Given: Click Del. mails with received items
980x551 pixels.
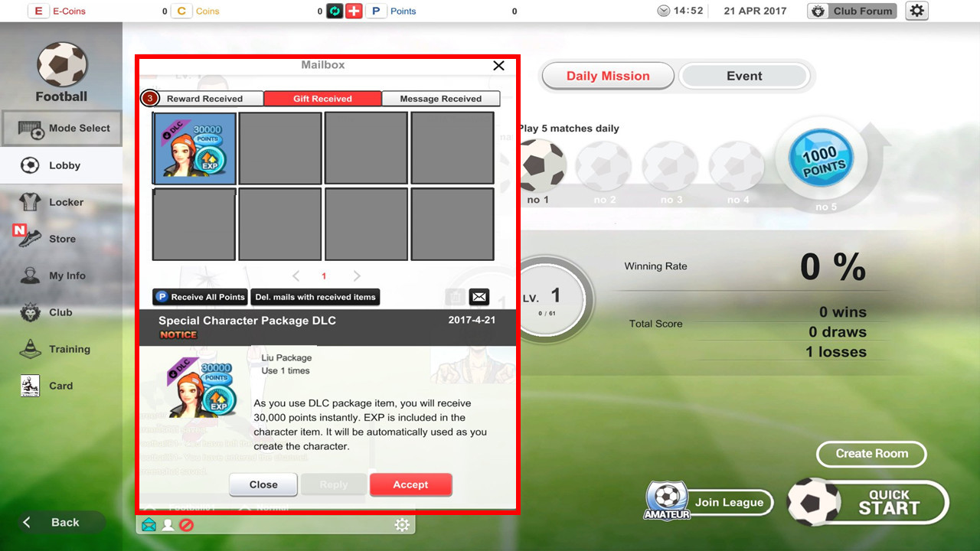Looking at the screenshot, I should pyautogui.click(x=315, y=297).
